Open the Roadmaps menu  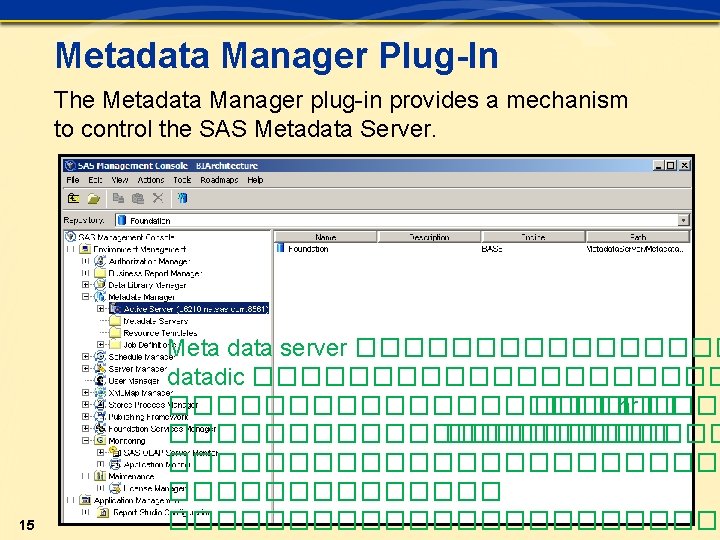pos(219,180)
